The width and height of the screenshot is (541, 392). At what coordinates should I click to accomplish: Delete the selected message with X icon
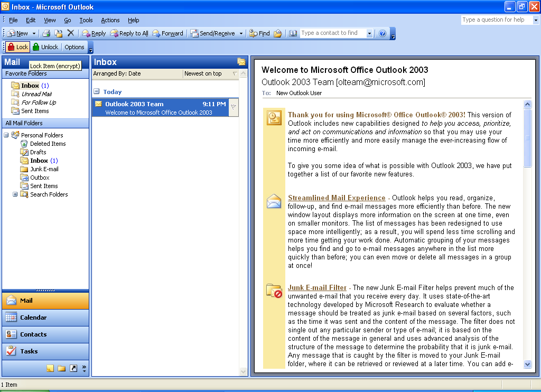(x=70, y=33)
